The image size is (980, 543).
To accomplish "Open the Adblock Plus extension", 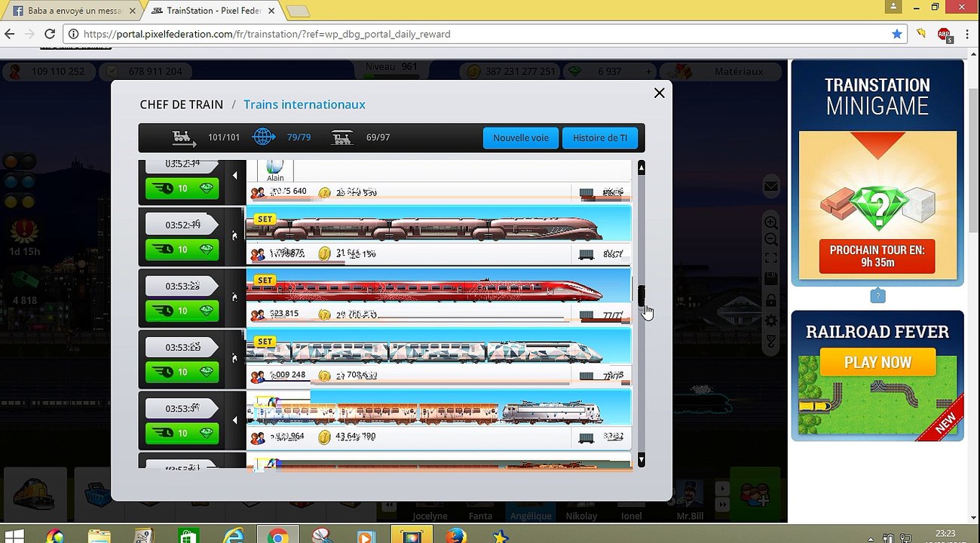I will pos(944,34).
